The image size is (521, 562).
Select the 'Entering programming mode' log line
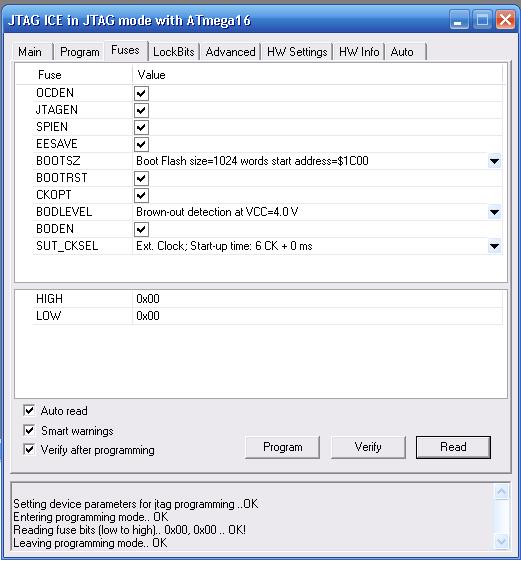click(x=90, y=517)
